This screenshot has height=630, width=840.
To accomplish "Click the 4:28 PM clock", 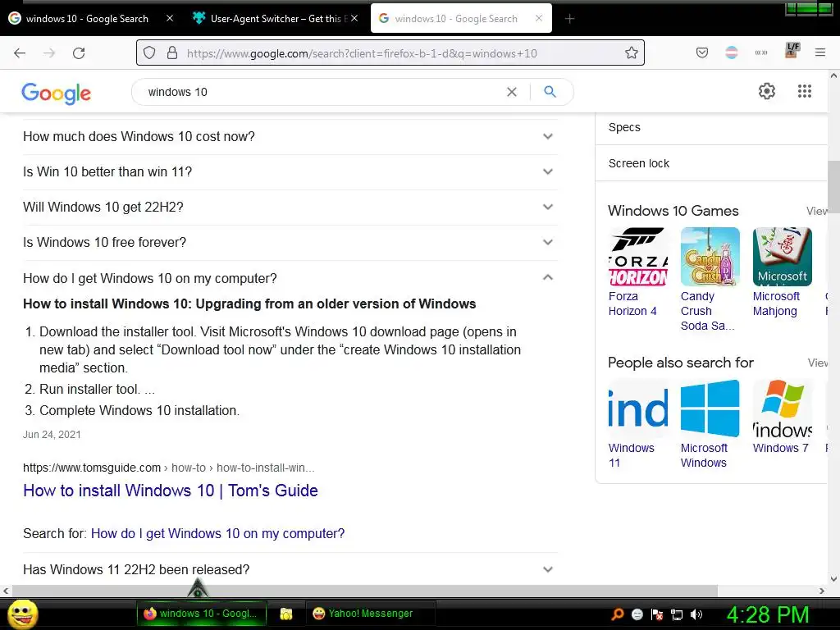I will point(768,614).
